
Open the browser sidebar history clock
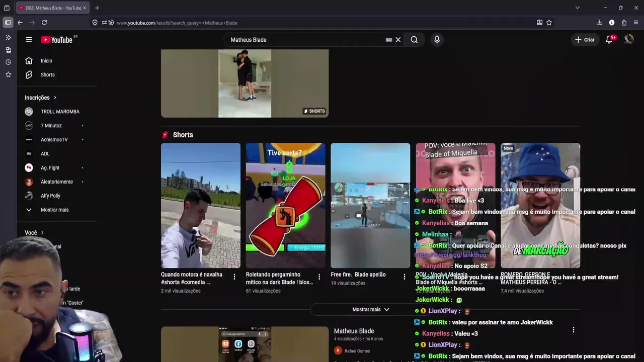coord(8,62)
